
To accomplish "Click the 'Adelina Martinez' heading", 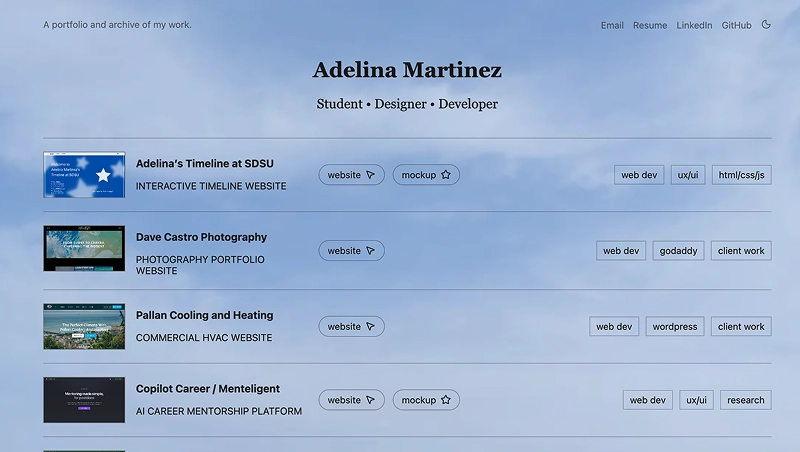I will pyautogui.click(x=407, y=70).
